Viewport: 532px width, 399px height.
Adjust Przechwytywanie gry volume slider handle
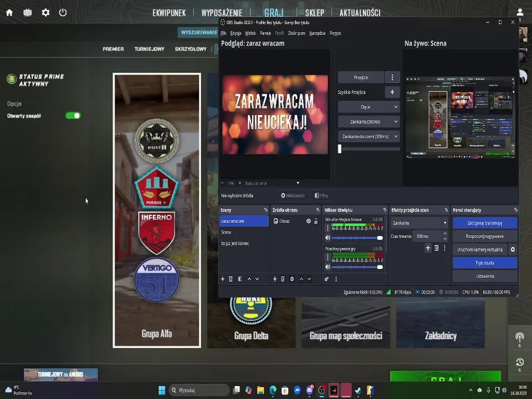(380, 267)
